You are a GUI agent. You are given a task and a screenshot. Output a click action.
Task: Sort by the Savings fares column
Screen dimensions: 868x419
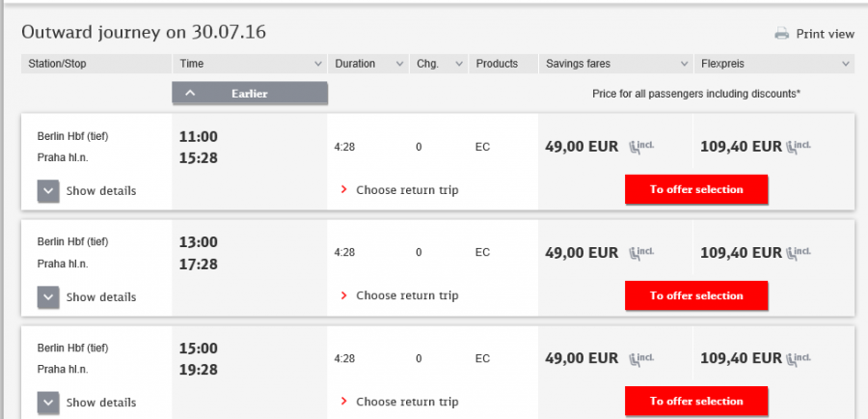pos(614,64)
